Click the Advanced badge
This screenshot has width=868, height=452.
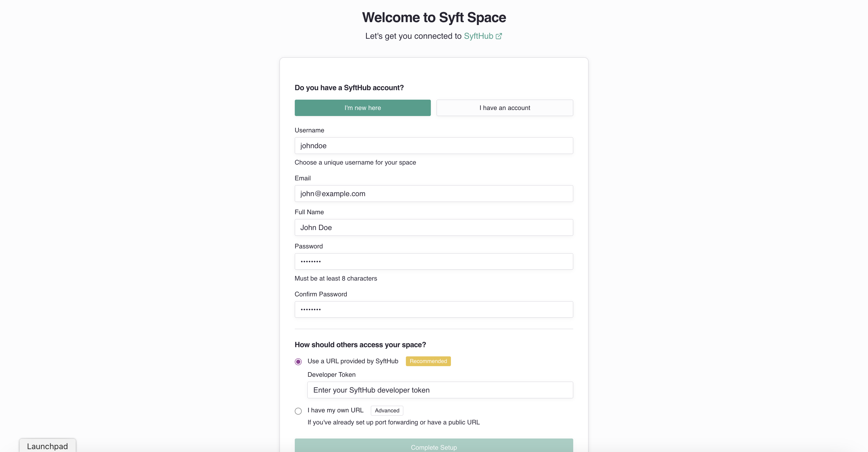click(x=387, y=411)
